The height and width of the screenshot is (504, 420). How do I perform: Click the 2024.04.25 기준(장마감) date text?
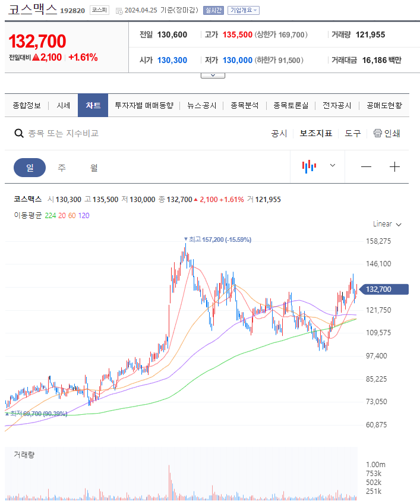(x=162, y=10)
